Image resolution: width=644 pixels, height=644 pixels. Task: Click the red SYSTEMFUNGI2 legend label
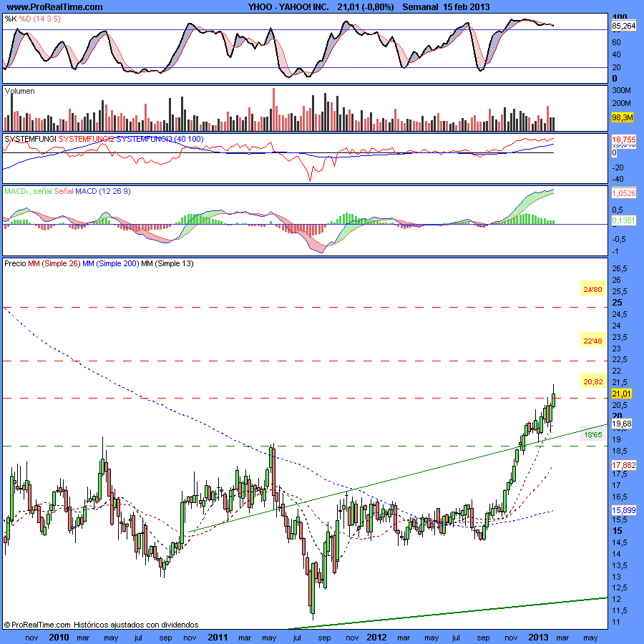[x=87, y=140]
